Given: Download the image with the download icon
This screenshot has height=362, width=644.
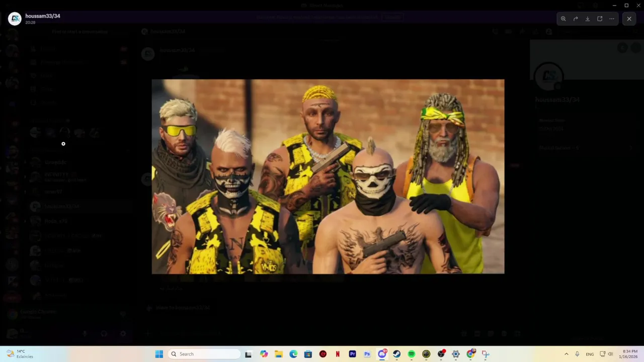Looking at the screenshot, I should tap(588, 19).
